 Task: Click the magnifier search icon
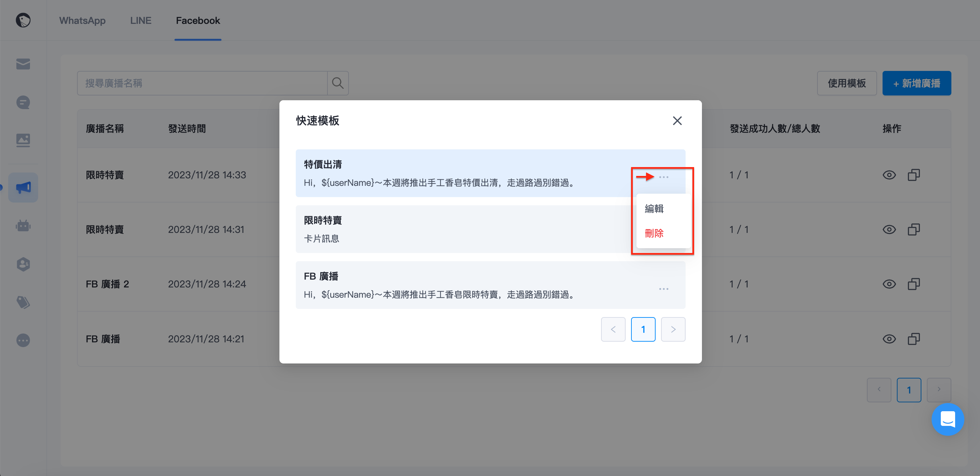[337, 83]
